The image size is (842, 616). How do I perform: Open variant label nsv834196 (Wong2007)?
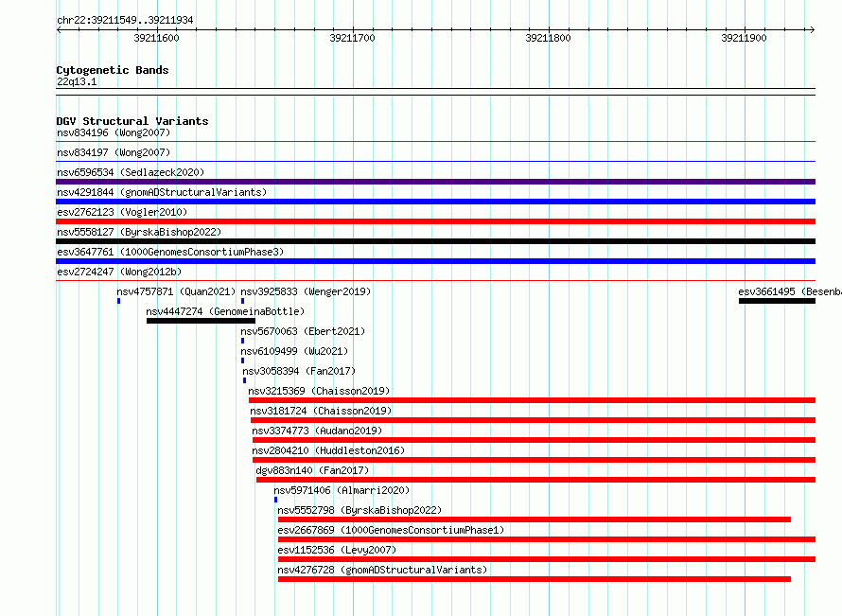pos(114,132)
